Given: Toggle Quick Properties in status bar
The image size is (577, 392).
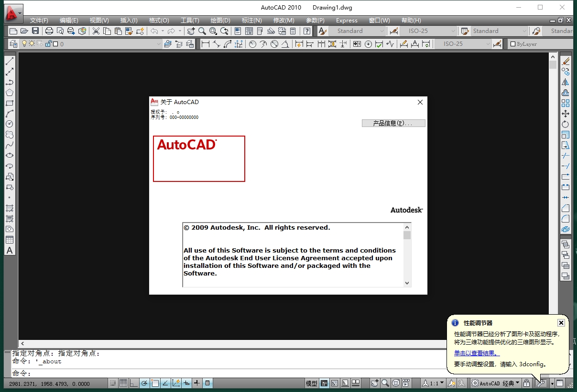Looking at the screenshot, I should point(207,383).
